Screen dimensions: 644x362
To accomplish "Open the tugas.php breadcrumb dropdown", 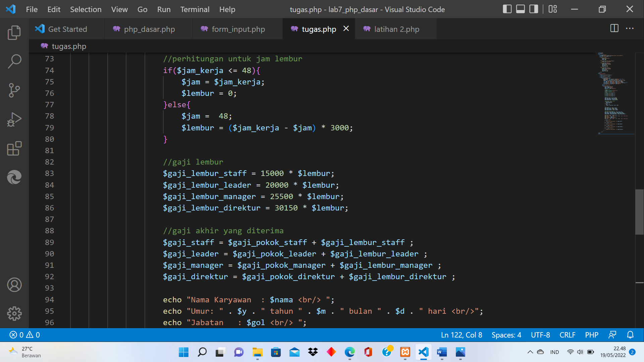I will click(x=68, y=46).
